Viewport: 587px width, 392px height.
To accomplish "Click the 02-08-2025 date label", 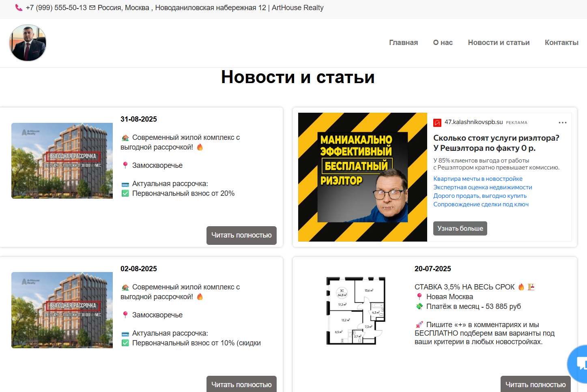I will [x=139, y=269].
